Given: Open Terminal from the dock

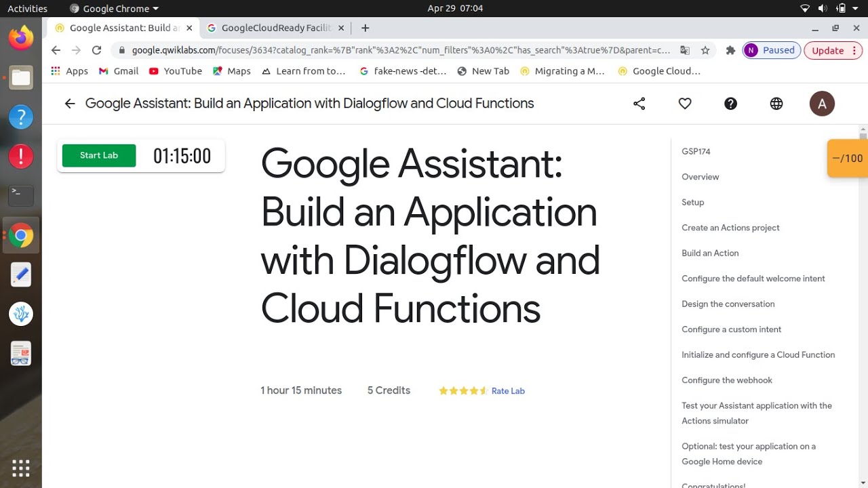Looking at the screenshot, I should coord(21,195).
